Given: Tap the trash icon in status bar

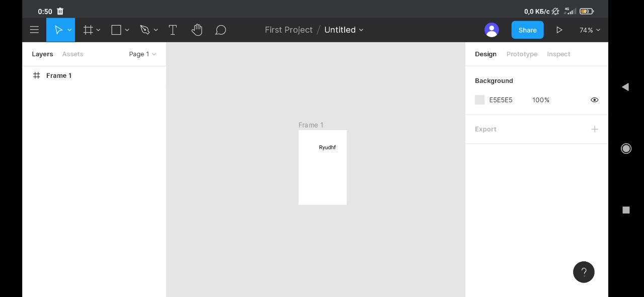Looking at the screenshot, I should pos(60,11).
